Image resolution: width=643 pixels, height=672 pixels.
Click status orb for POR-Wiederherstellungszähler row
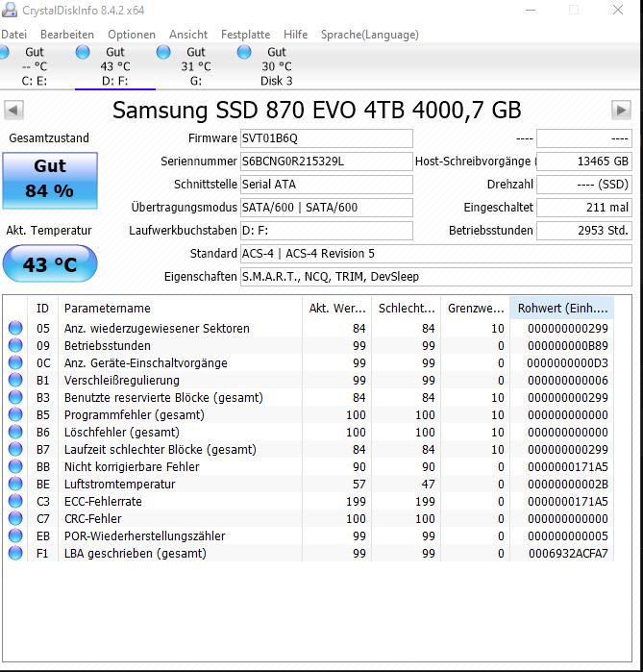coord(15,535)
